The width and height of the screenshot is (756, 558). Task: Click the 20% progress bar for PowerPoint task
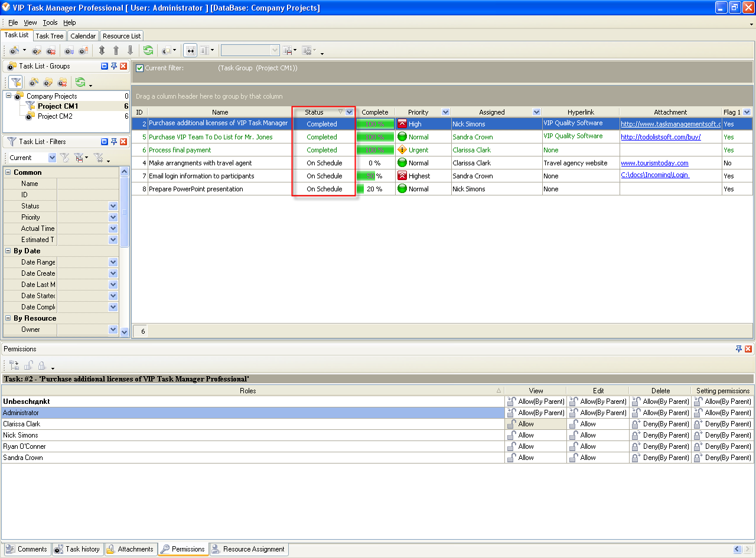click(x=374, y=189)
